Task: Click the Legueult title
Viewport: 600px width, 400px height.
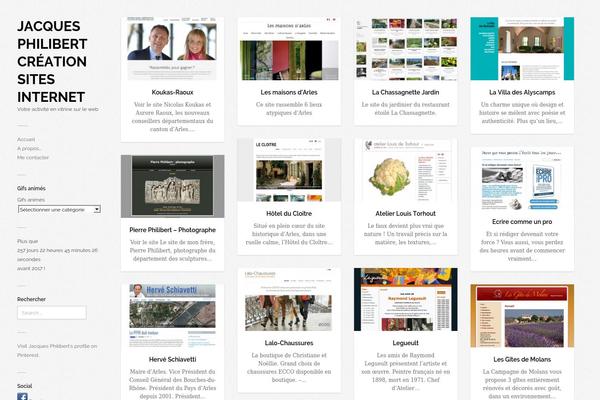Action: click(406, 343)
